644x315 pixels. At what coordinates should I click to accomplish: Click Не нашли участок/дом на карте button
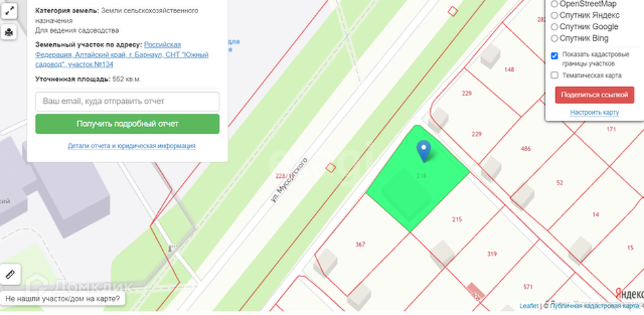coord(63,299)
